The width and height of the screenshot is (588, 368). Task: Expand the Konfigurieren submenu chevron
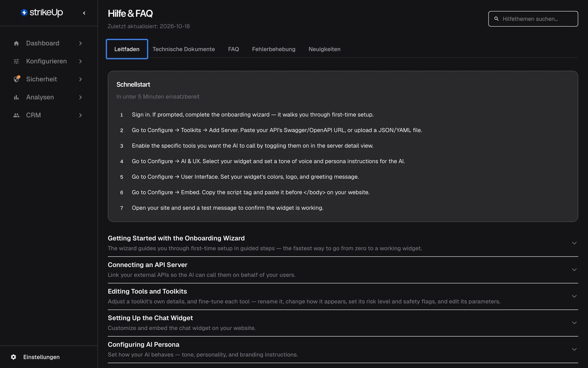click(80, 61)
